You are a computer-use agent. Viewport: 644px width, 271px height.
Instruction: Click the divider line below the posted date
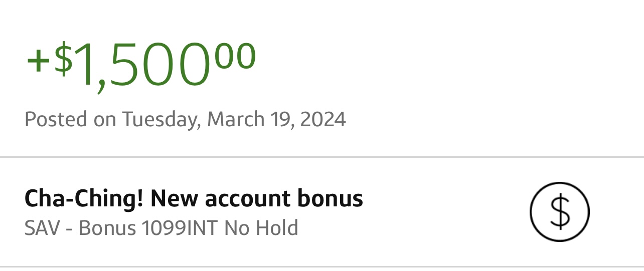point(322,157)
